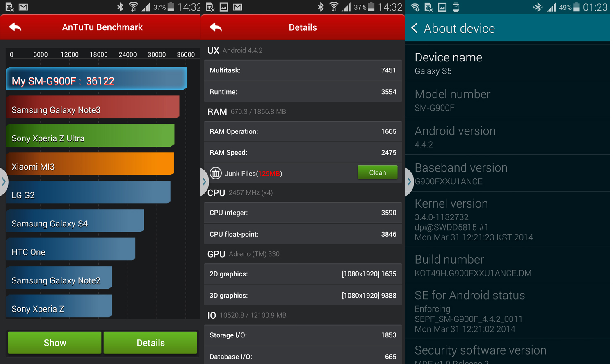The image size is (615, 364).
Task: Tap the Multitask score row
Action: 303,70
